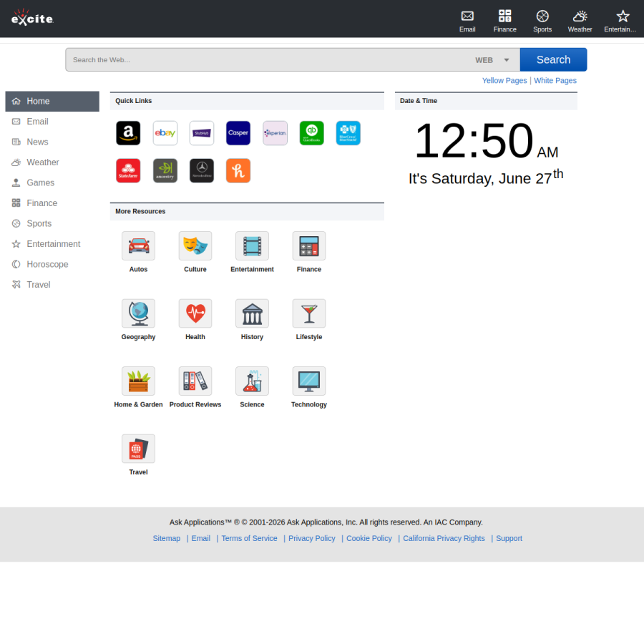The width and height of the screenshot is (644, 644).
Task: Expand the WEB search type dropdown
Action: [x=492, y=60]
